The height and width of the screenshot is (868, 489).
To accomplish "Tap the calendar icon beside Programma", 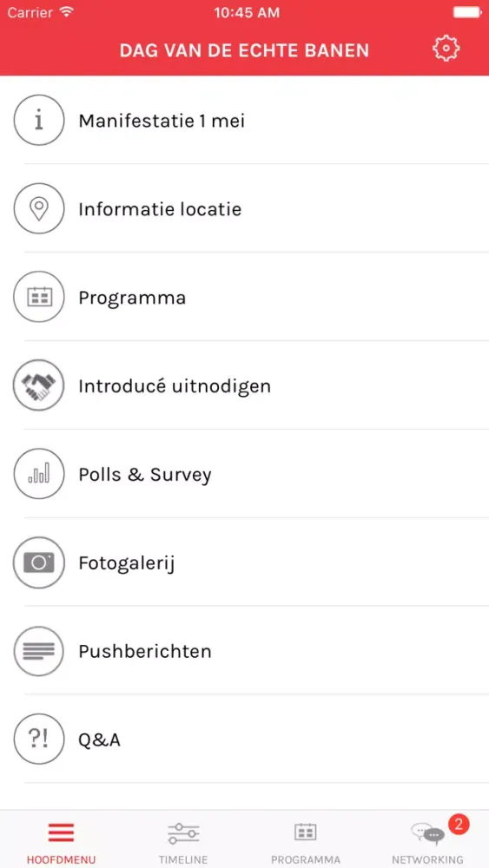I will 39,297.
